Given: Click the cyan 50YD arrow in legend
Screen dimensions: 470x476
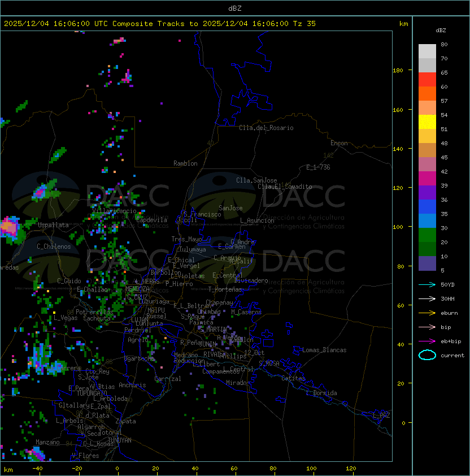Looking at the screenshot, I should (x=427, y=285).
